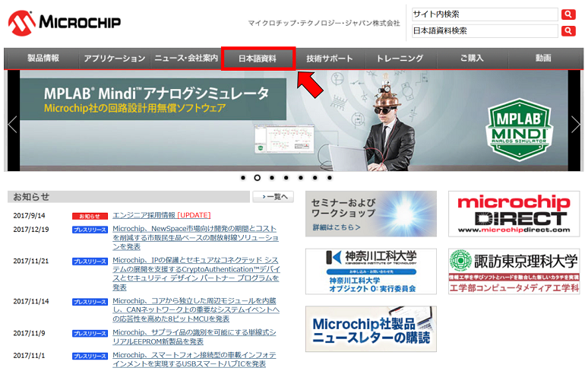Viewport: 588px width, 371px height.
Task: Show next banner slide with right arrow
Action: [x=576, y=125]
